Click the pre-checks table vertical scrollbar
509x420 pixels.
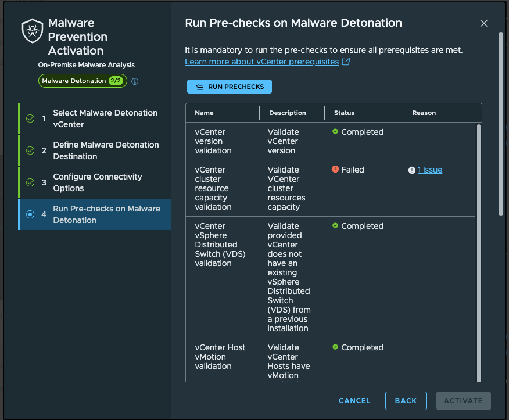[x=479, y=253]
